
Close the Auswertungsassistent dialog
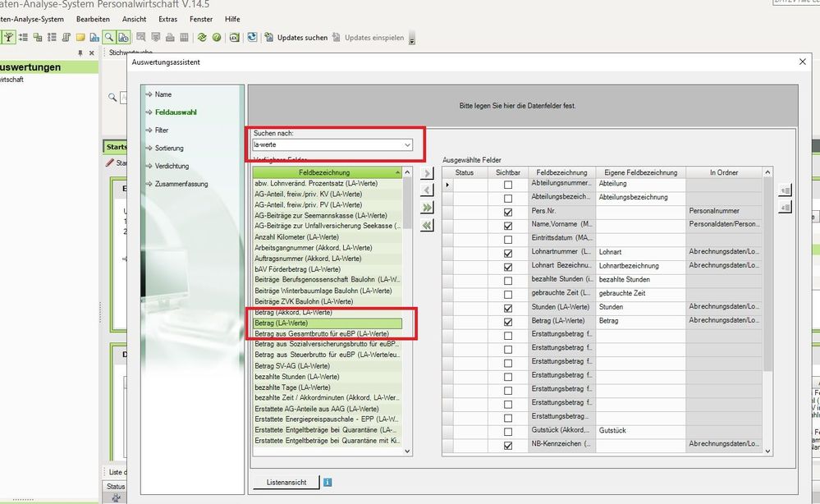[802, 62]
